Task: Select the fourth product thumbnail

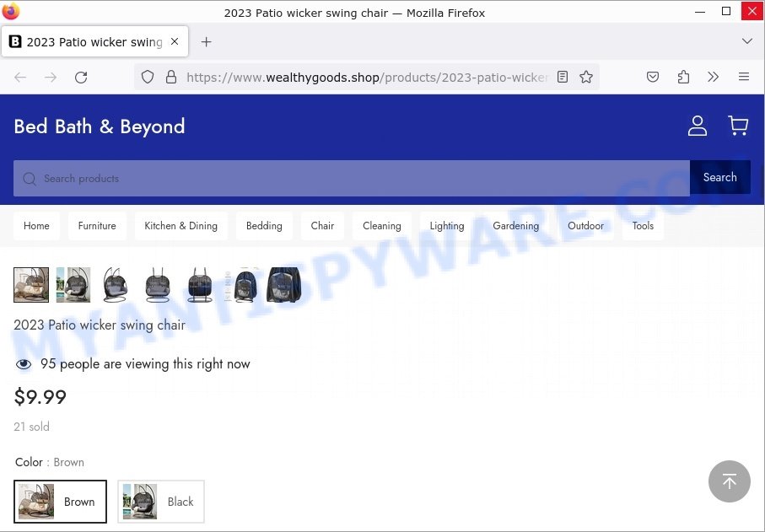Action: pos(158,285)
